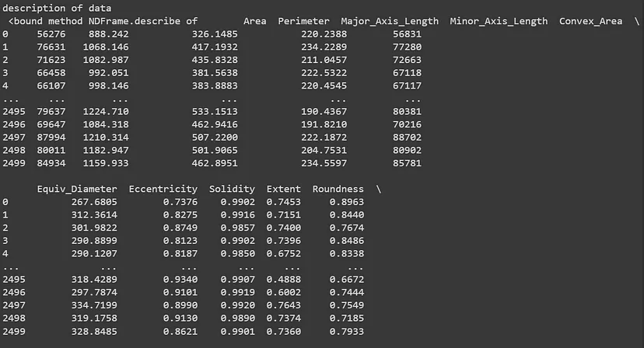Click the Extent column header
Screen dimensions: 644x348
pyautogui.click(x=283, y=189)
